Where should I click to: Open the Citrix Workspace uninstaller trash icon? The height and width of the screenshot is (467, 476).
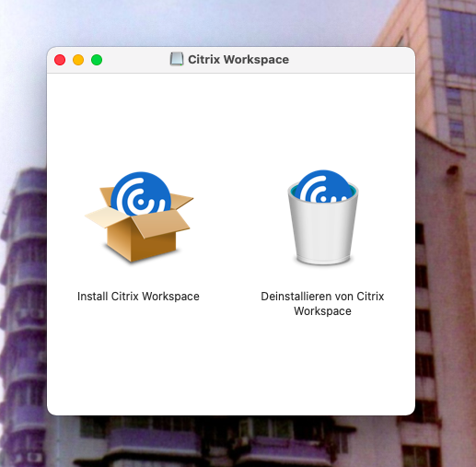tap(323, 216)
